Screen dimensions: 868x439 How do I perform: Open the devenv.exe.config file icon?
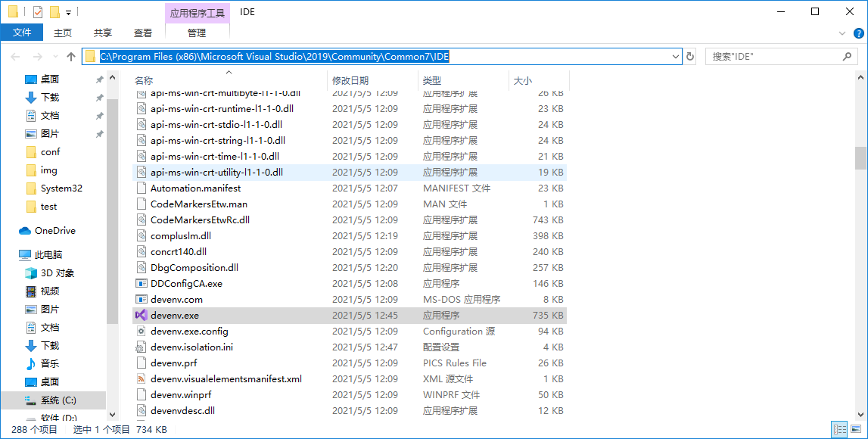point(141,331)
